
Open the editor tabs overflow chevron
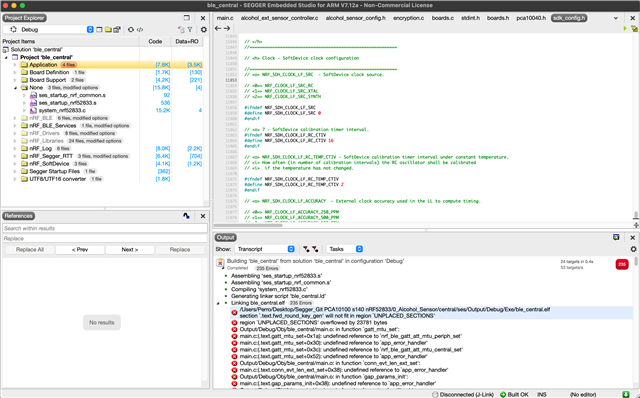[616, 18]
